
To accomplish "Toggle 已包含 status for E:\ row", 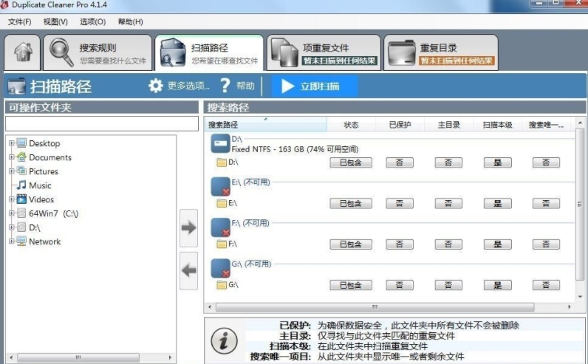I will [351, 204].
